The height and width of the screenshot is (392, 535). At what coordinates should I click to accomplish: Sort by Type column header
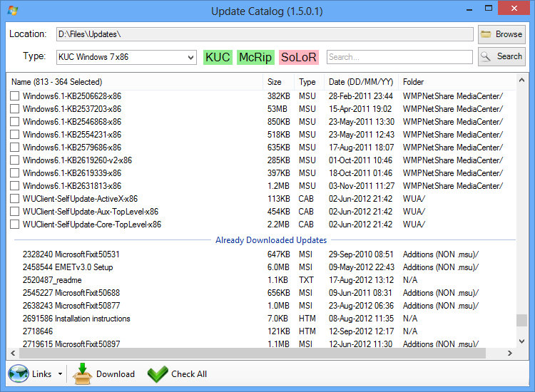(309, 82)
